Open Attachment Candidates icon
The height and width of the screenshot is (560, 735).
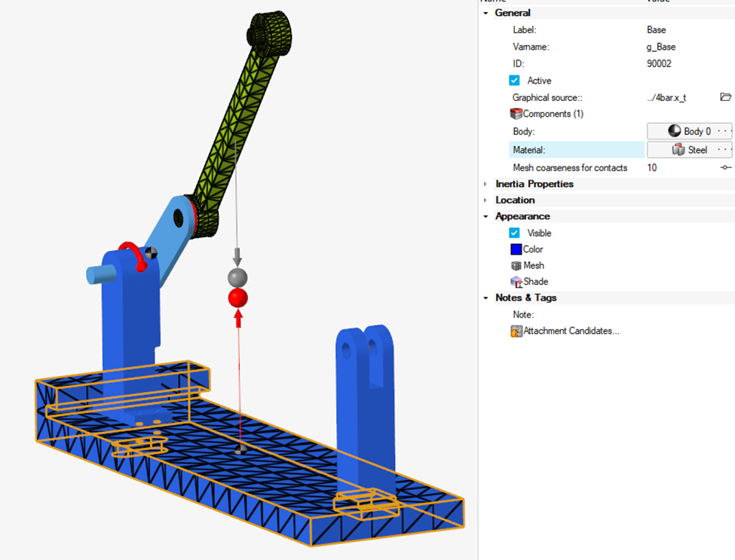point(516,332)
